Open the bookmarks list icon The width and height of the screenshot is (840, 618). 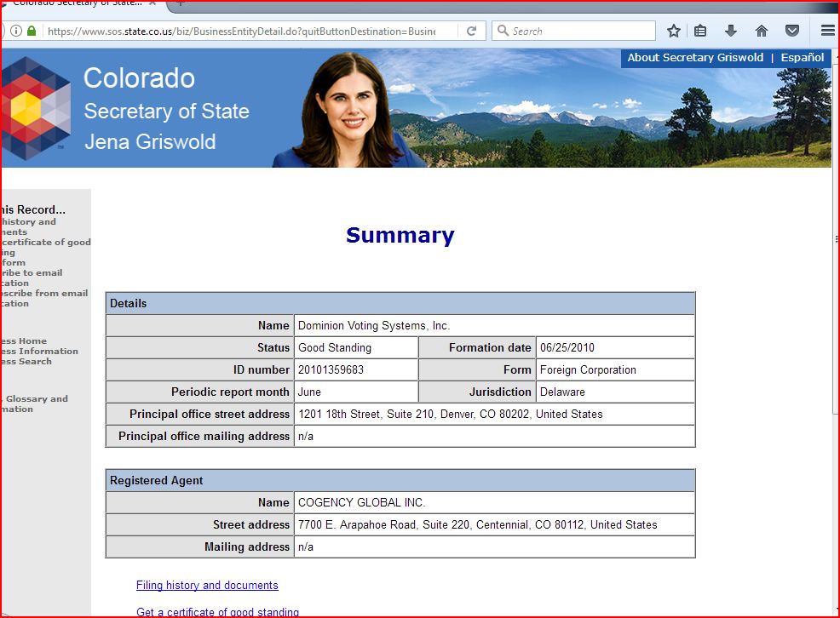[x=700, y=31]
